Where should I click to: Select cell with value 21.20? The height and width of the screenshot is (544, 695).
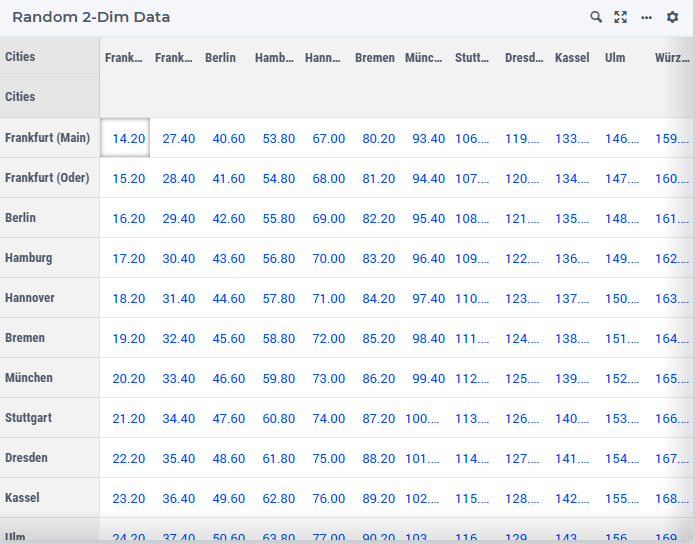(x=125, y=418)
